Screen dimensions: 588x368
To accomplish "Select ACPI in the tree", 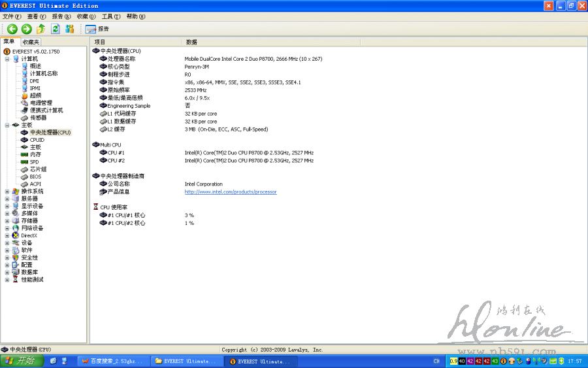I will coord(35,184).
